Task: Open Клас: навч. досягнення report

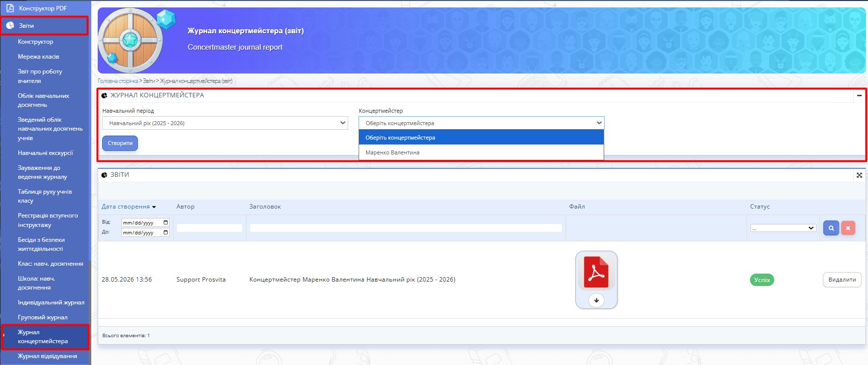Action: [51, 264]
